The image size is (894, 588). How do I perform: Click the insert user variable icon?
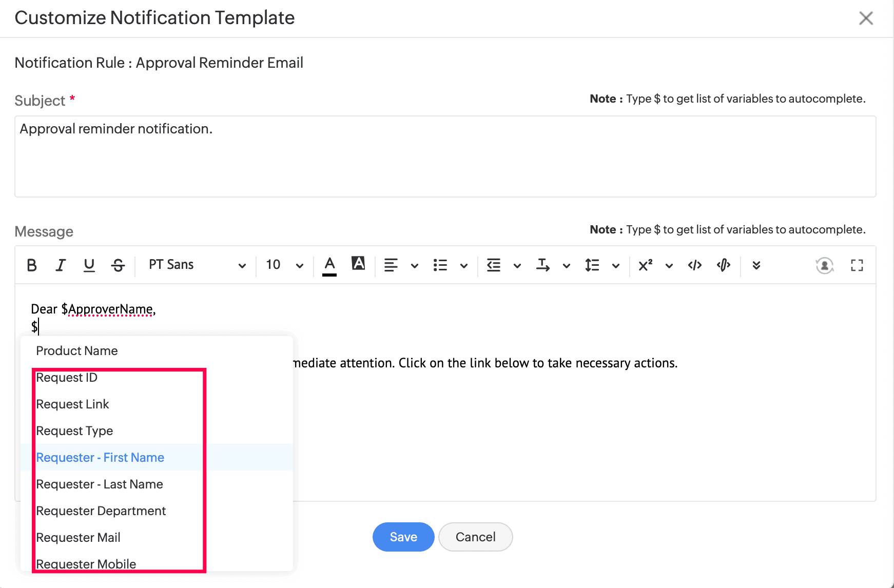tap(824, 265)
